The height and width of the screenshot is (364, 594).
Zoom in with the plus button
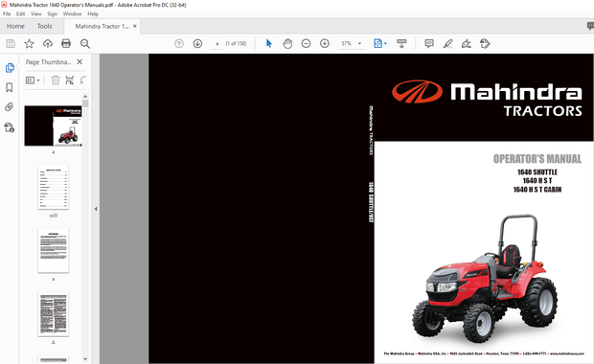tap(324, 43)
